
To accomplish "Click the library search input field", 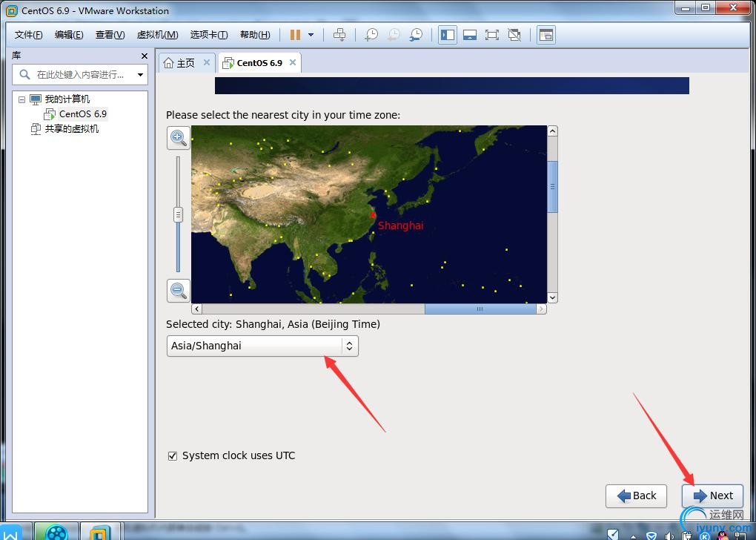I will 81,75.
